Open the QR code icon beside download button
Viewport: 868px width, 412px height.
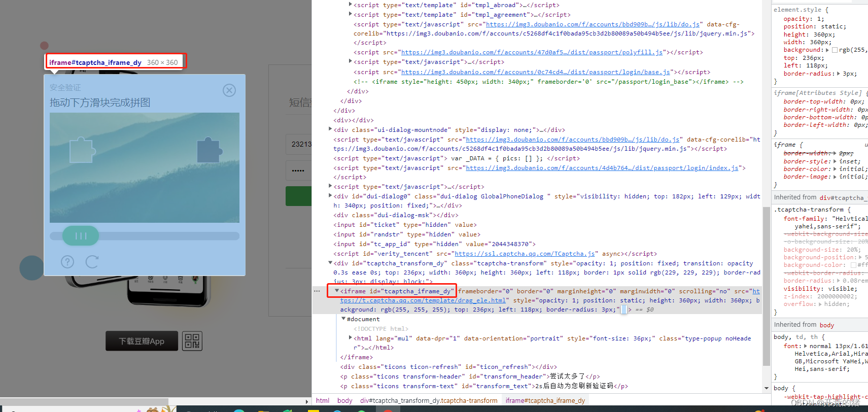[x=192, y=341]
